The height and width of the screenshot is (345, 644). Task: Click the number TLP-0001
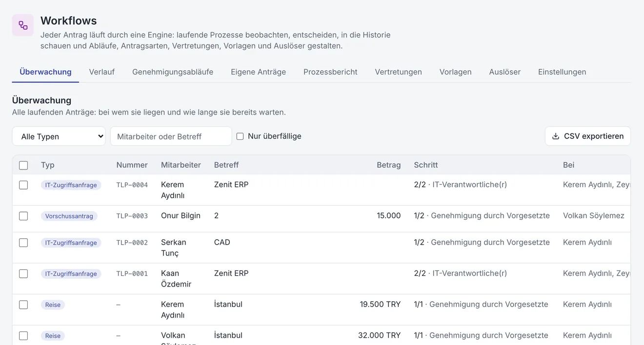[132, 274]
